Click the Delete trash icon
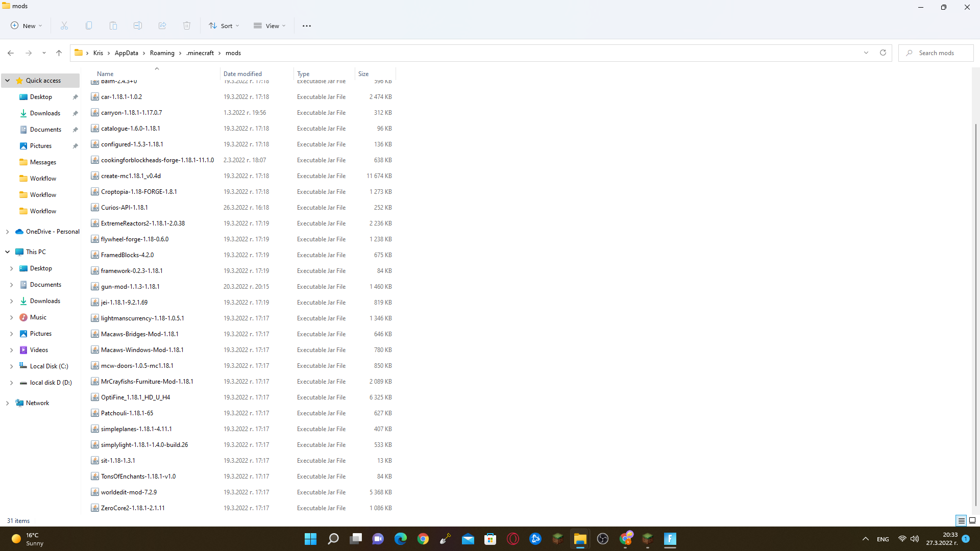980x551 pixels. tap(187, 26)
